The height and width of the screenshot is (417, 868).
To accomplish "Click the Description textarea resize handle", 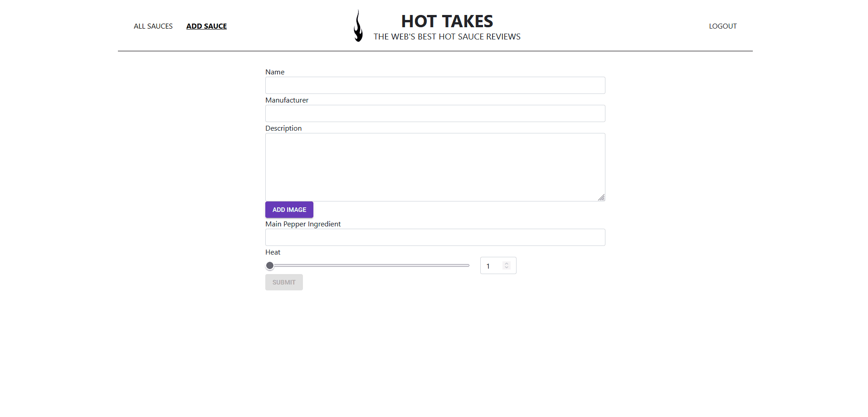I will click(x=602, y=198).
